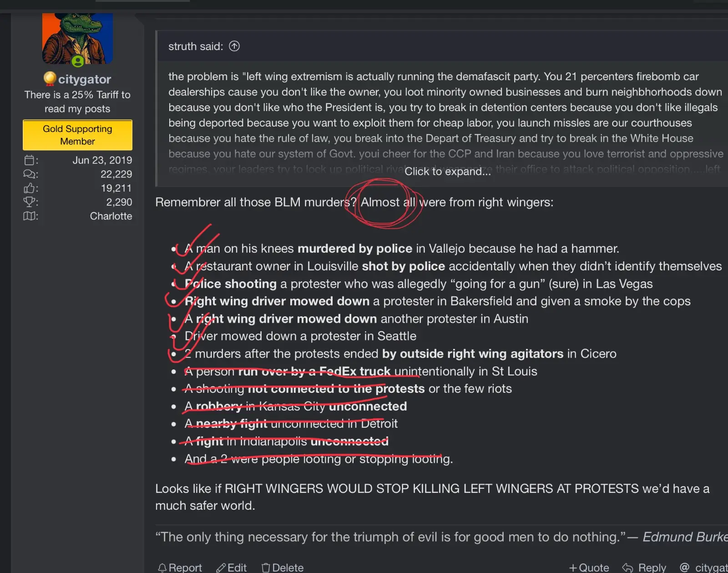This screenshot has height=573, width=728.
Task: Delete the post with the trash Delete button
Action: (283, 568)
